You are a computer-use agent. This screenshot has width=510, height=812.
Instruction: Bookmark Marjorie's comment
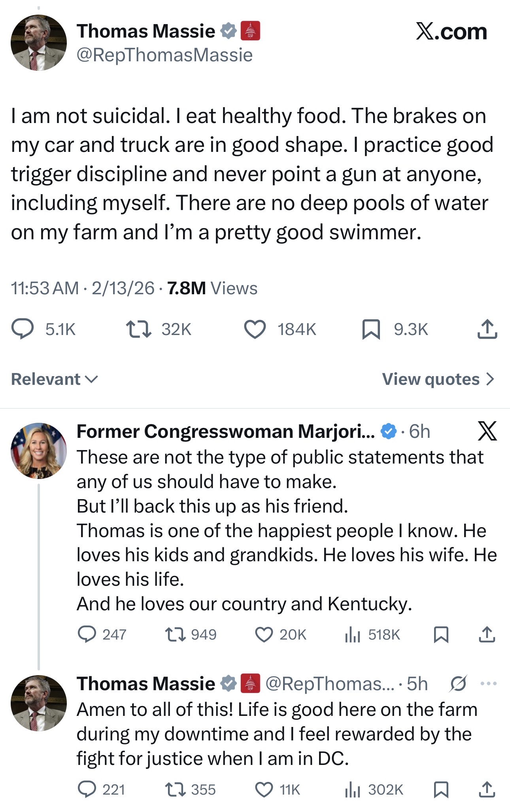pyautogui.click(x=441, y=634)
